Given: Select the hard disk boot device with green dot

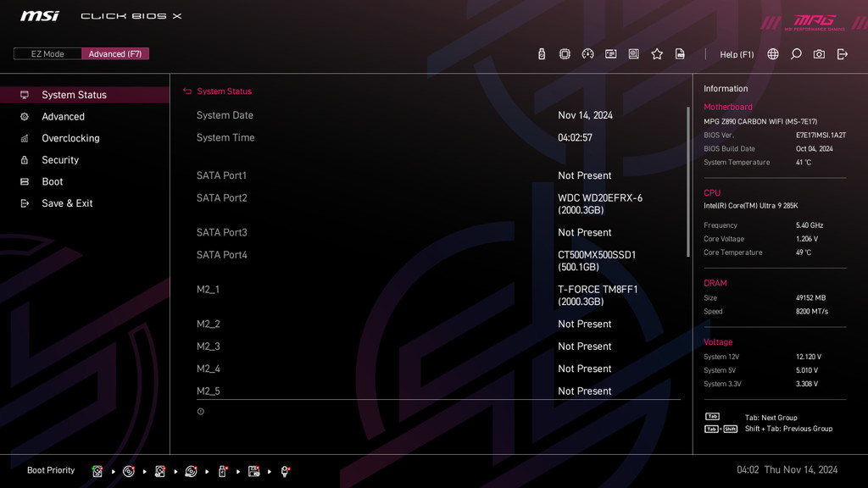Looking at the screenshot, I should (x=97, y=471).
